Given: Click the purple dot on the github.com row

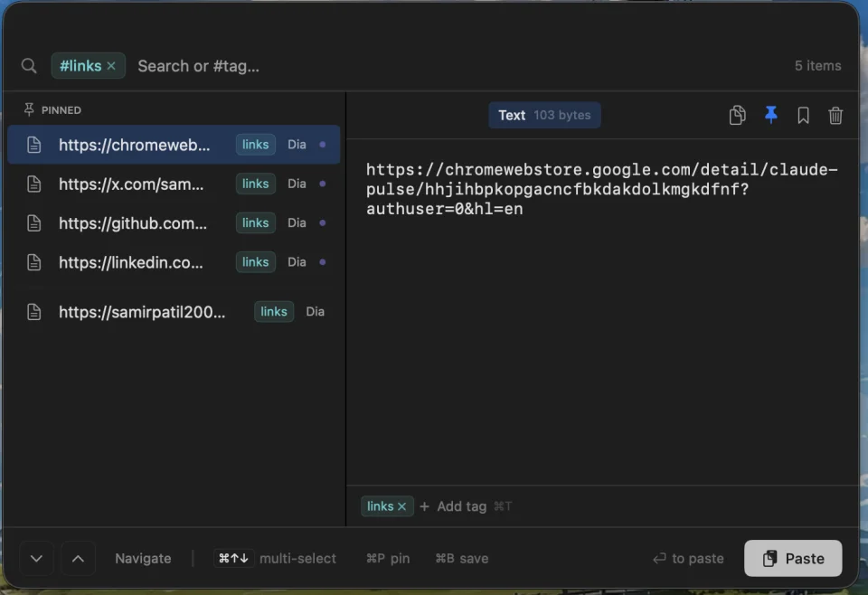Looking at the screenshot, I should tap(323, 223).
